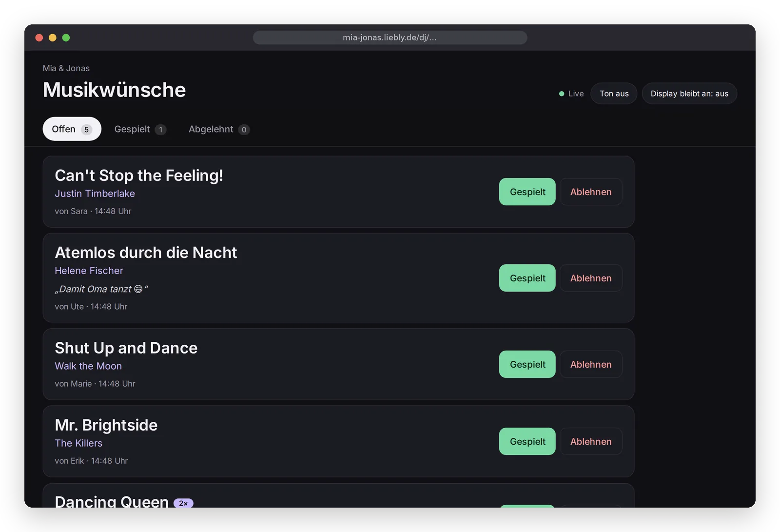Click the browser address bar URL
This screenshot has height=532, width=780.
pos(390,38)
